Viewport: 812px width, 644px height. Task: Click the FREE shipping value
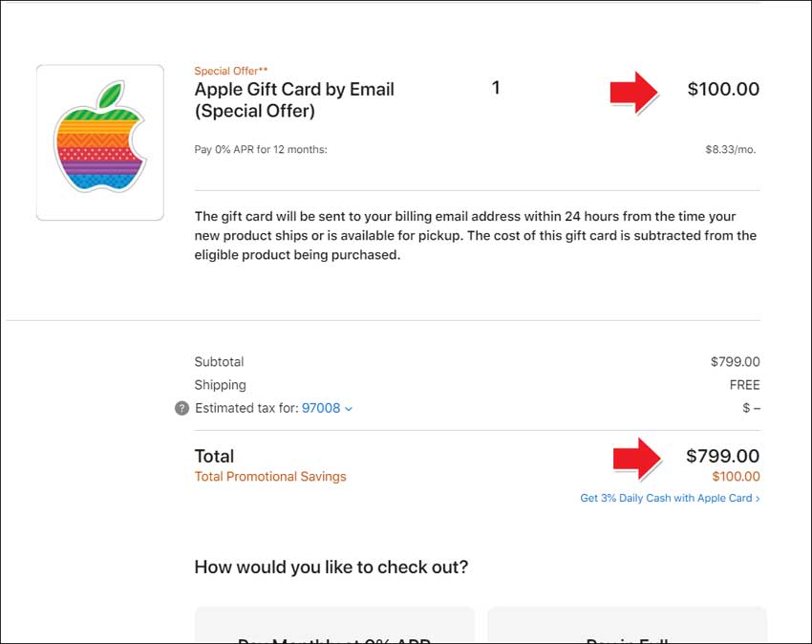(745, 385)
